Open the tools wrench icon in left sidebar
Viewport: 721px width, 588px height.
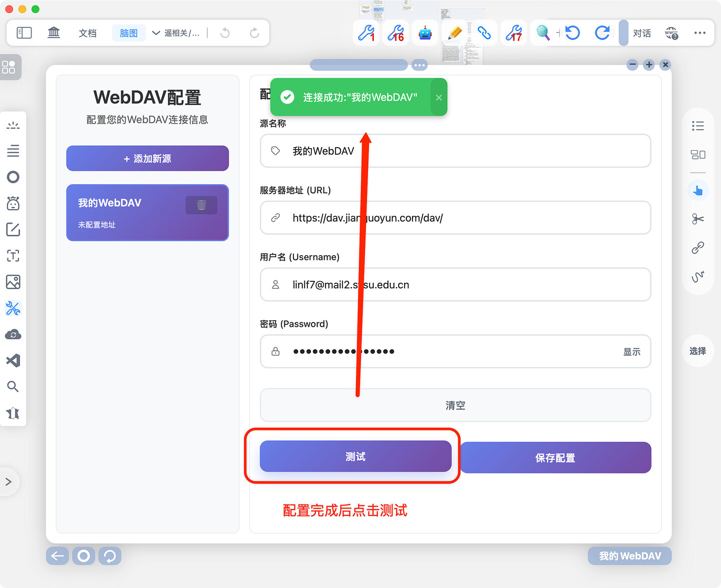(13, 308)
